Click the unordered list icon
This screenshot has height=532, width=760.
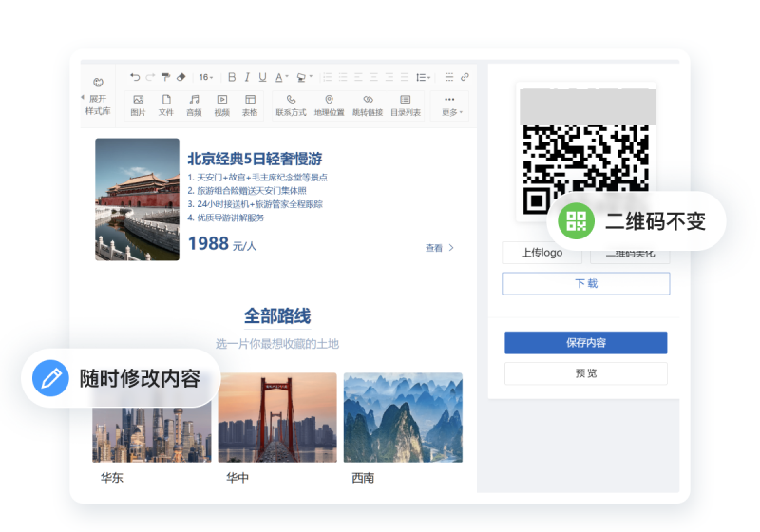coord(343,77)
